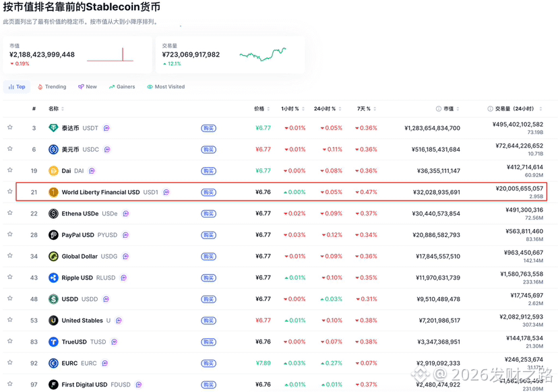Image resolution: width=558 pixels, height=392 pixels.
Task: Star the 泰达币 USDT row as favorite
Action: point(10,127)
